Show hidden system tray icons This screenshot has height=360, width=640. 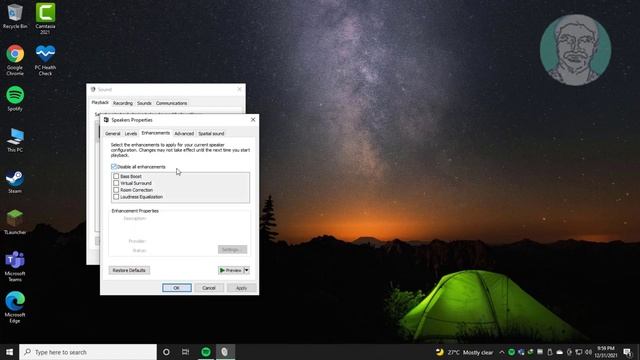coord(502,352)
